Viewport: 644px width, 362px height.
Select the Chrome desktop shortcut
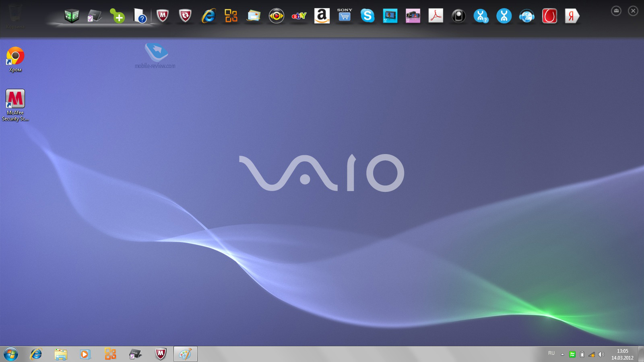15,60
